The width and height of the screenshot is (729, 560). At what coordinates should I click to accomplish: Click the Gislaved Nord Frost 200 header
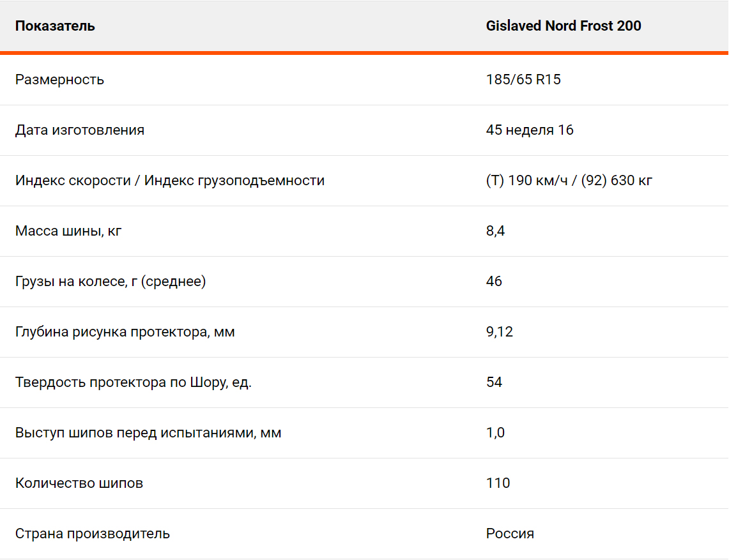[x=564, y=26]
